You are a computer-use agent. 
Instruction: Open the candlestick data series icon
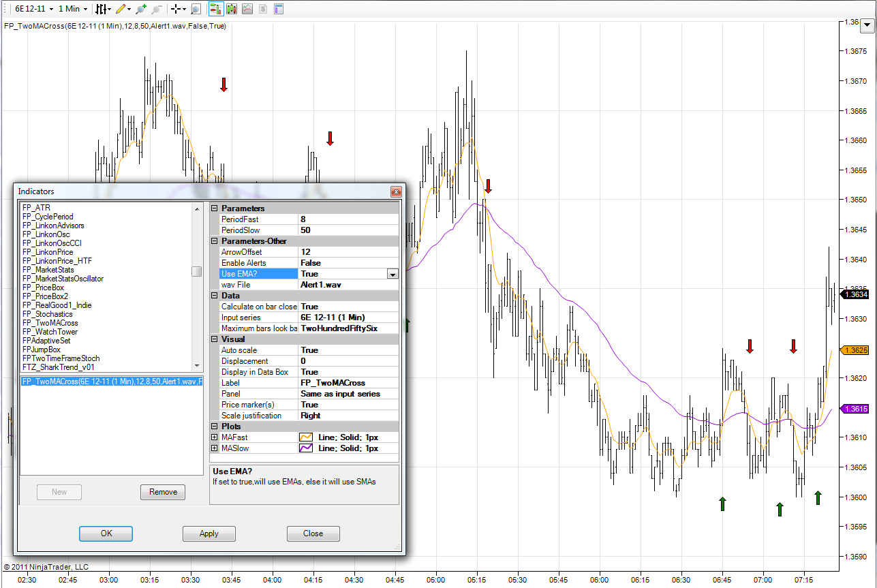232,9
